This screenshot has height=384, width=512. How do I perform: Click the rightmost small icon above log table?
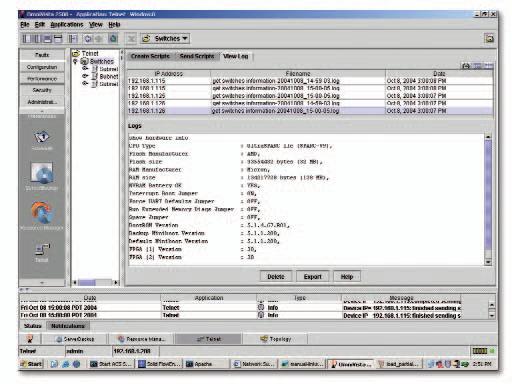pos(489,66)
